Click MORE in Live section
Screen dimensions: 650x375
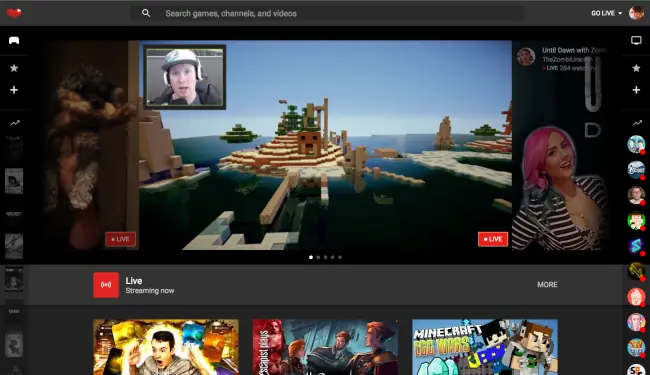click(547, 285)
